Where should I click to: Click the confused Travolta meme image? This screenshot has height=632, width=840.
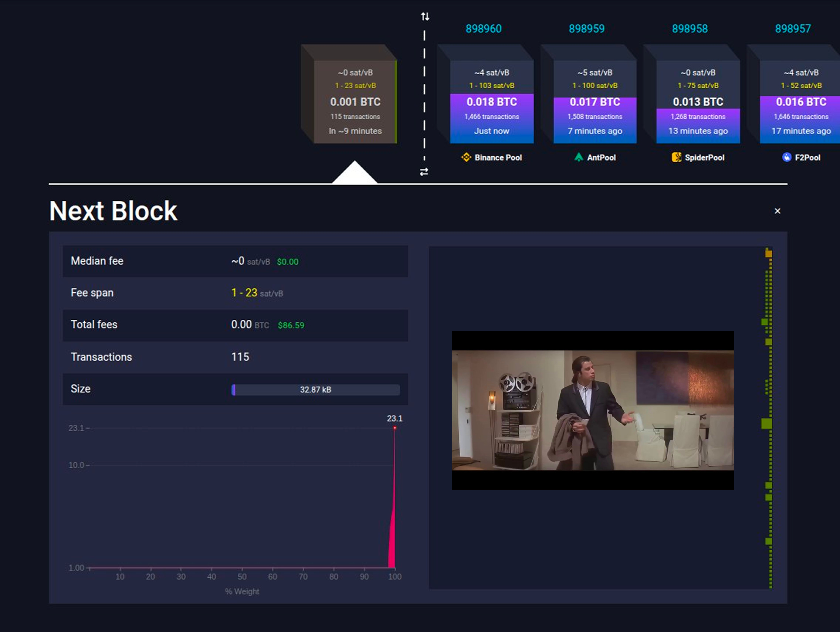592,410
